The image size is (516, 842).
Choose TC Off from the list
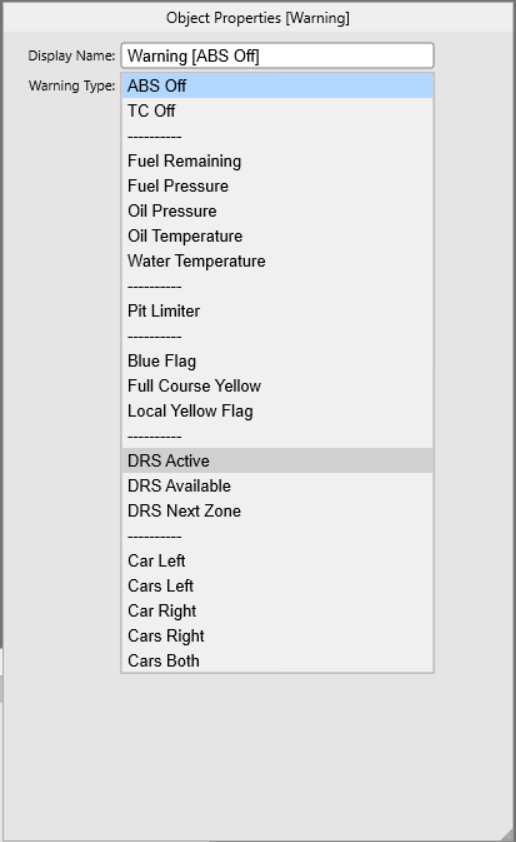[x=277, y=111]
